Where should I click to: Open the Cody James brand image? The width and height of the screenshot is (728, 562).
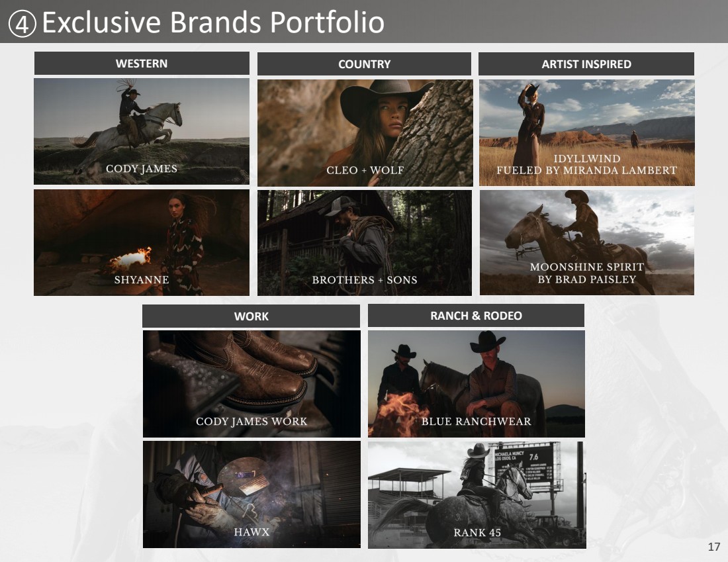click(142, 131)
